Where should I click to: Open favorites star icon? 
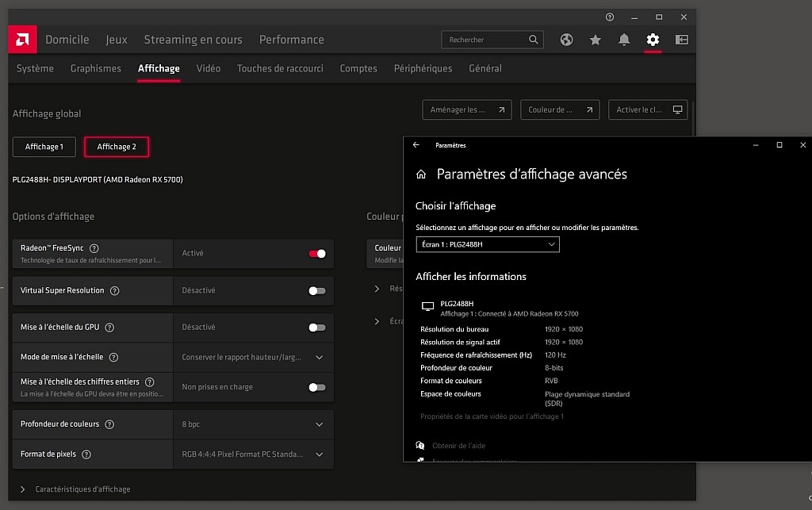[x=596, y=40]
